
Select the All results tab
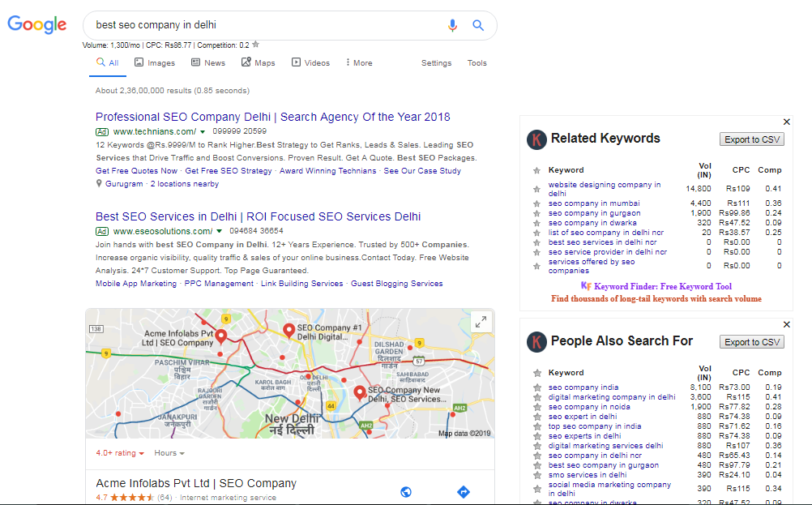coord(108,62)
